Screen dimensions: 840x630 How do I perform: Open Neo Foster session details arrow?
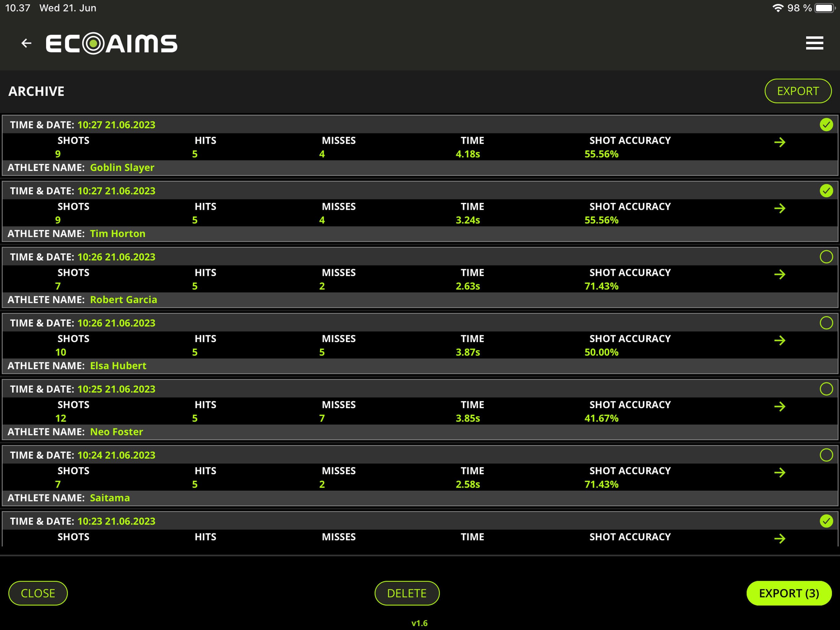coord(780,407)
